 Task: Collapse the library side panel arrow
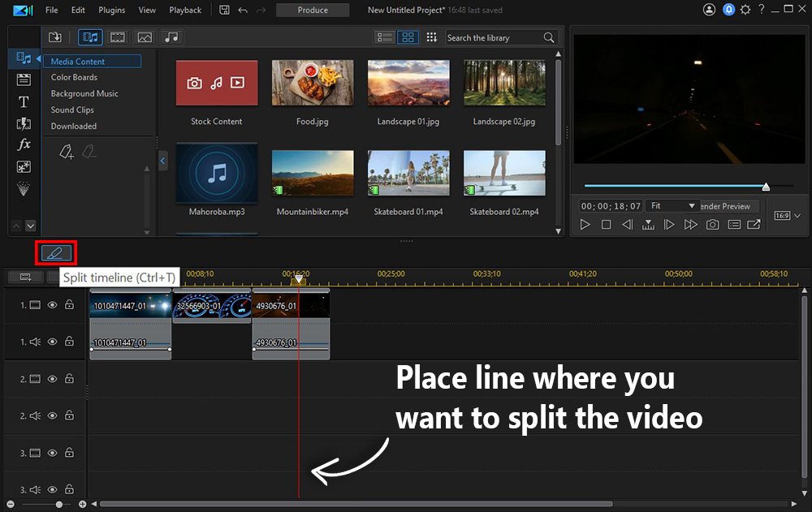pos(162,161)
